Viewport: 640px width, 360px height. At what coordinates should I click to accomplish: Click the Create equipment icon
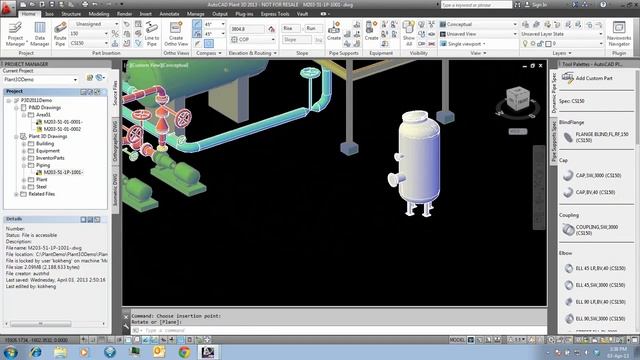371,31
